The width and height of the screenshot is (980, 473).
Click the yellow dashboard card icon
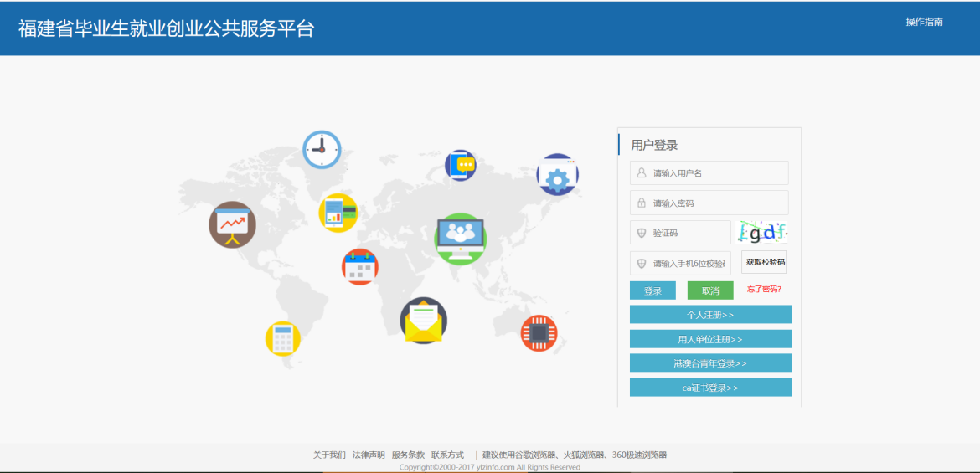pos(338,212)
